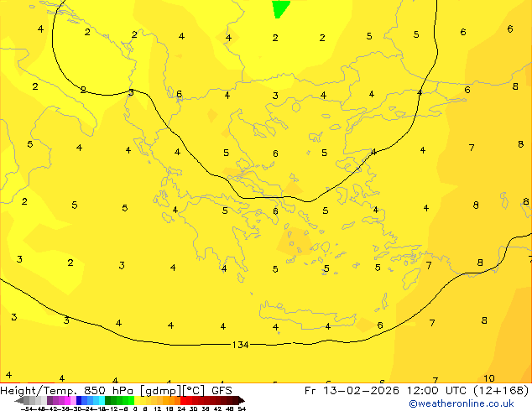Select the chart title 'Height/Temp. 850 hPa'

tap(66, 391)
